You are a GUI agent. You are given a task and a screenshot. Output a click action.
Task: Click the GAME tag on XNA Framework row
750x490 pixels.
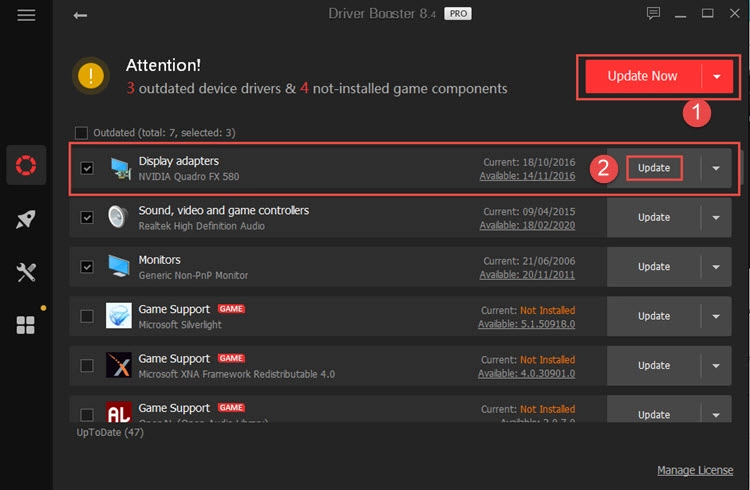click(232, 358)
